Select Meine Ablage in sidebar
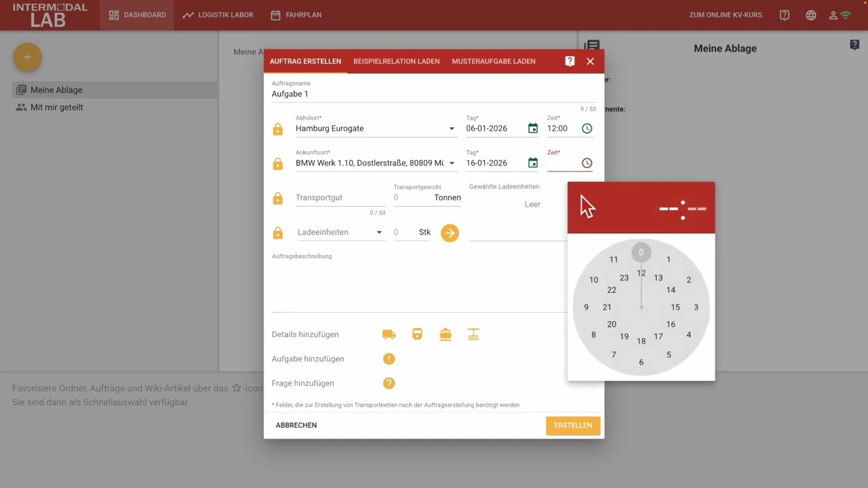The image size is (868, 488). [x=115, y=89]
